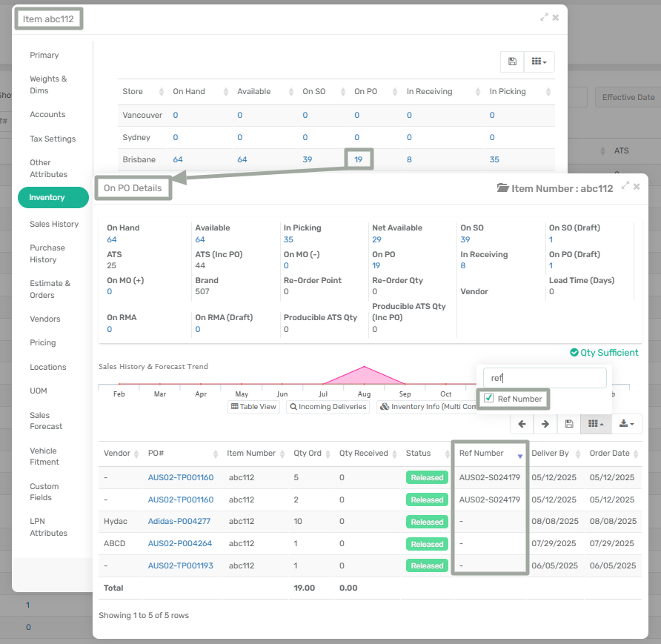
Task: Uncheck the Ref Number column checkbox
Action: pyautogui.click(x=488, y=399)
